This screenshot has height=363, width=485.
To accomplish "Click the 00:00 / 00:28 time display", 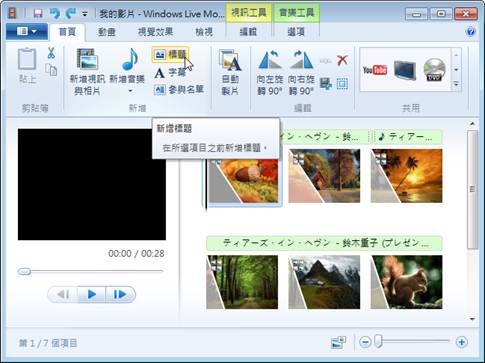I will pos(136,254).
